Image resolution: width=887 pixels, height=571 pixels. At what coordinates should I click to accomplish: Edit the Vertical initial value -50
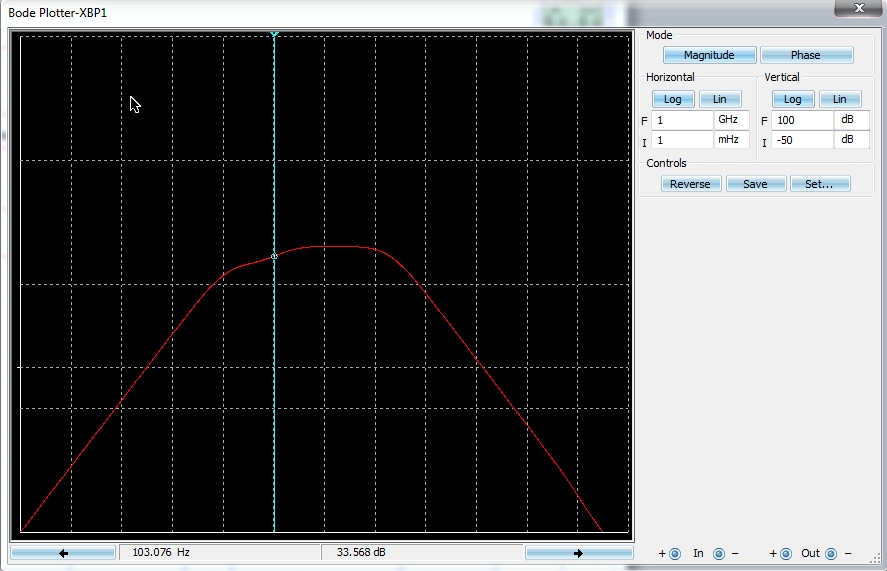point(802,140)
